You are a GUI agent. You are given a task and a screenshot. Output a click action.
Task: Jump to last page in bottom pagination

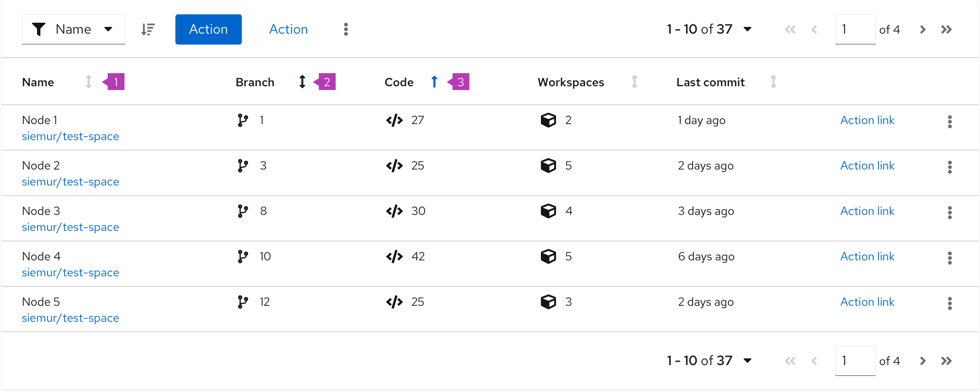946,361
